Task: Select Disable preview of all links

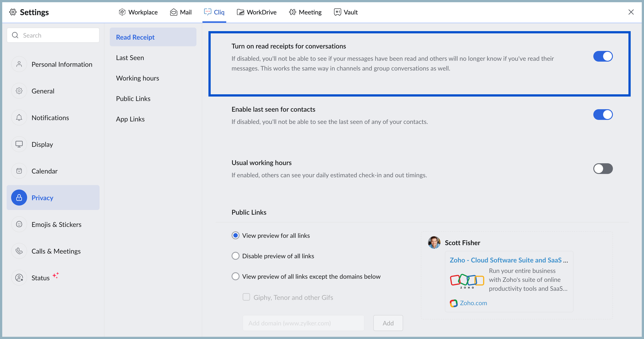Action: point(235,256)
